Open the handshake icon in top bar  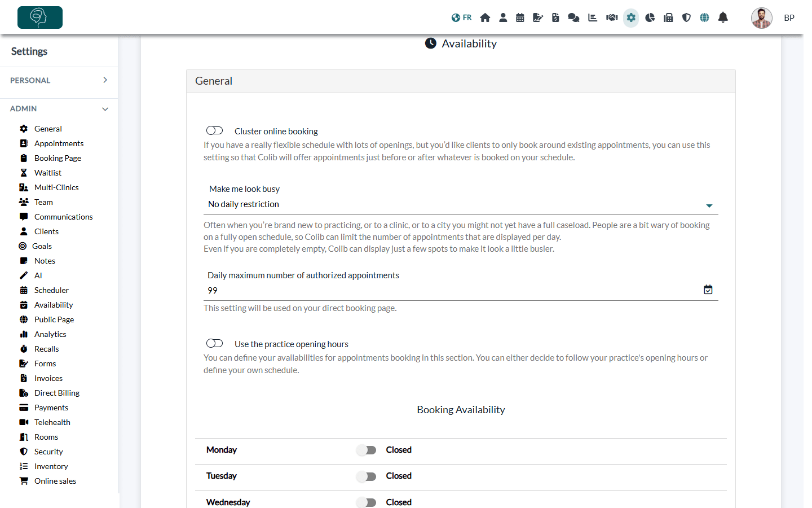pos(612,17)
